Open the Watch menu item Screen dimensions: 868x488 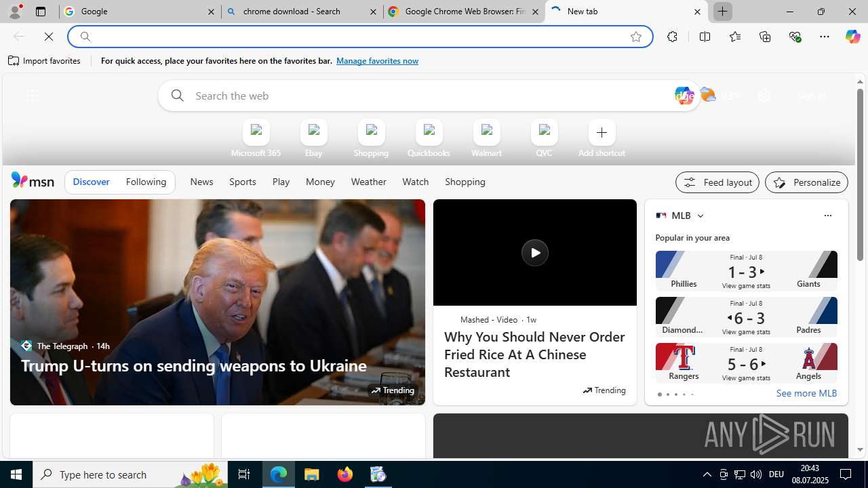pos(415,182)
